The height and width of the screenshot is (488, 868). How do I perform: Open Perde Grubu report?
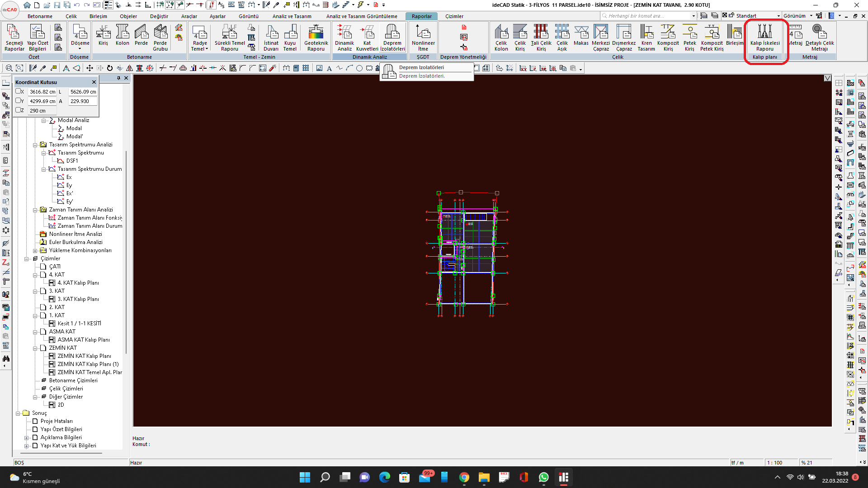[160, 38]
